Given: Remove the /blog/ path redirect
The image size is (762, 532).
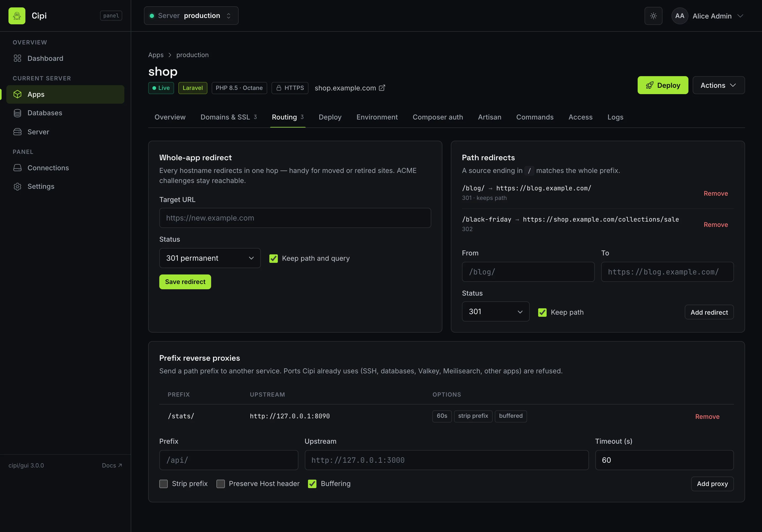Looking at the screenshot, I should click(715, 193).
